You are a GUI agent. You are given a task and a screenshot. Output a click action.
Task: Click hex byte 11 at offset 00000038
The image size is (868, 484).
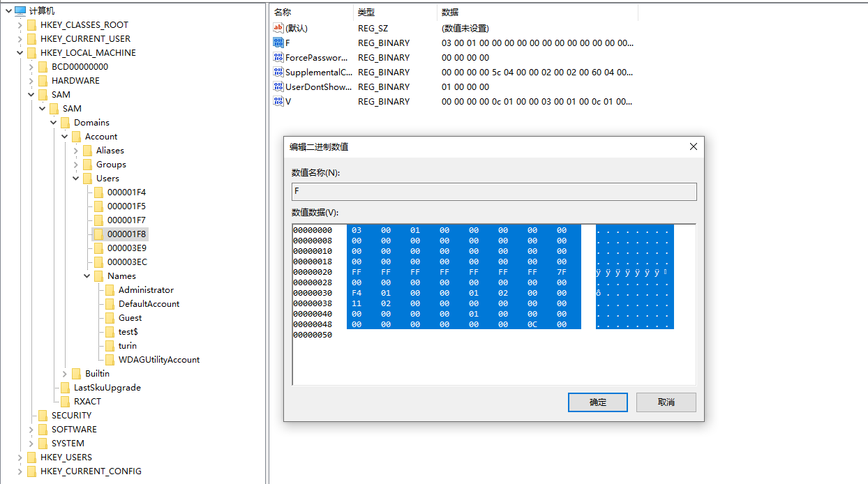tap(357, 303)
